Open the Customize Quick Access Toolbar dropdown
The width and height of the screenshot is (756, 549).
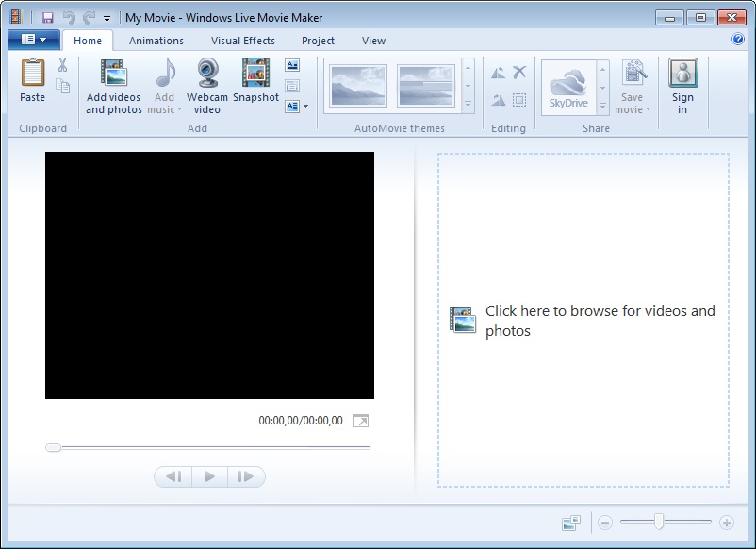coord(107,18)
